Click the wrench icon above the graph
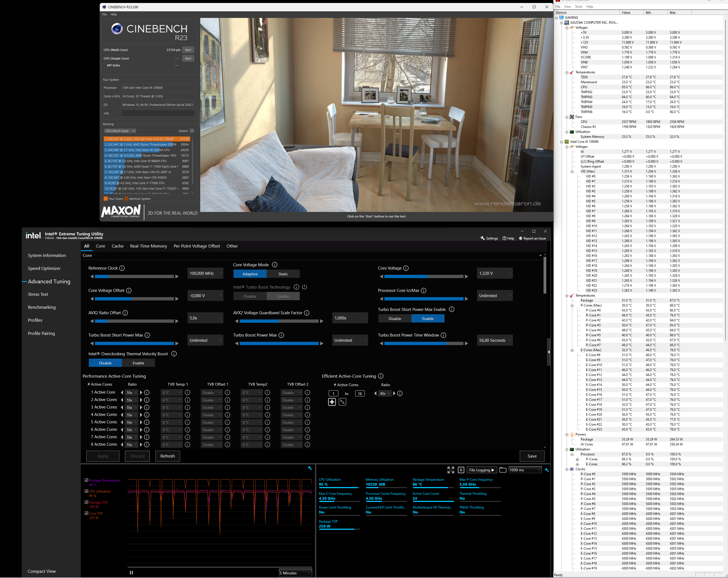The width and height of the screenshot is (728, 578). coord(310,468)
